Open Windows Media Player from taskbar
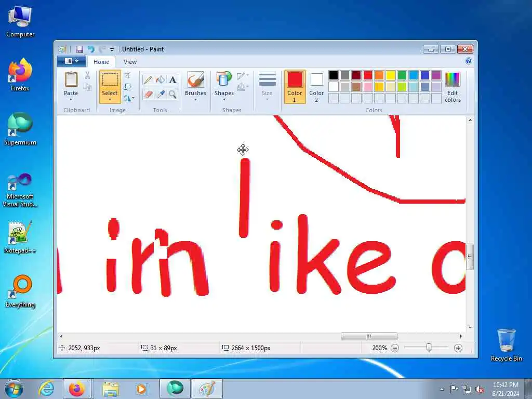The image size is (532, 399). (141, 389)
